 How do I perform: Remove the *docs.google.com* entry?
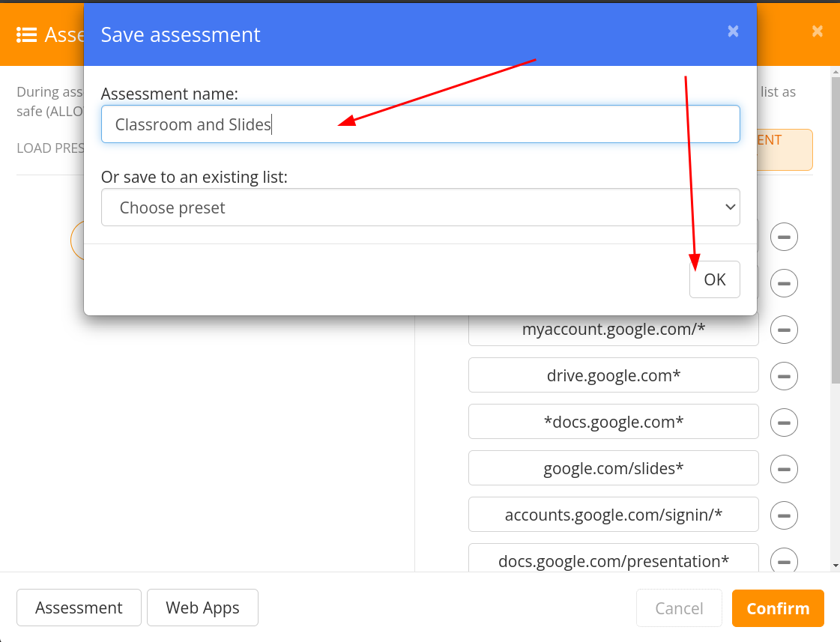784,423
